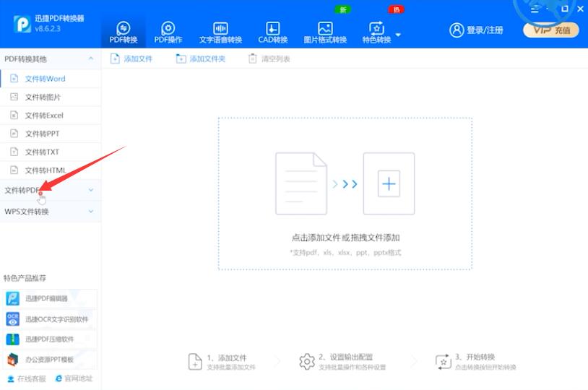Select 文件转图片 in sidebar
This screenshot has width=588, height=390.
pos(51,97)
